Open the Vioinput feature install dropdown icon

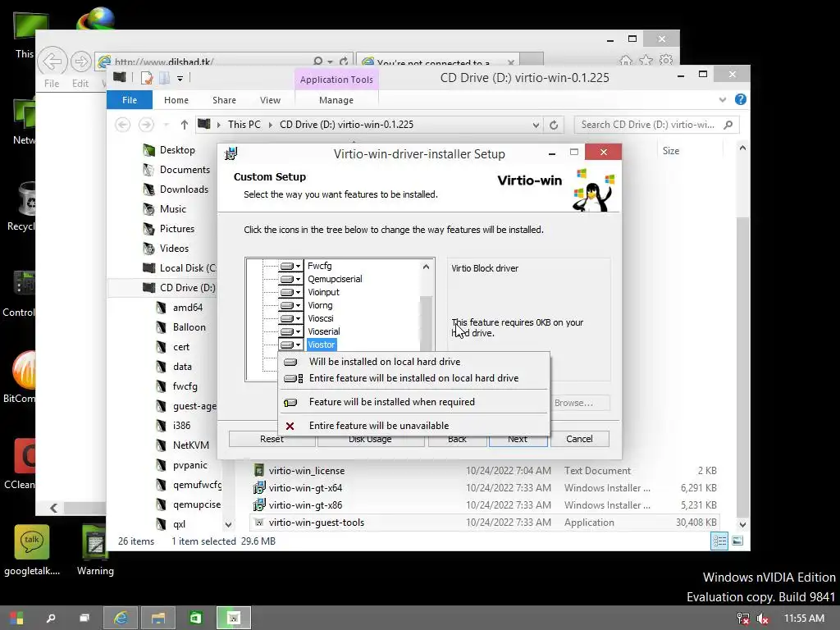[x=291, y=292]
